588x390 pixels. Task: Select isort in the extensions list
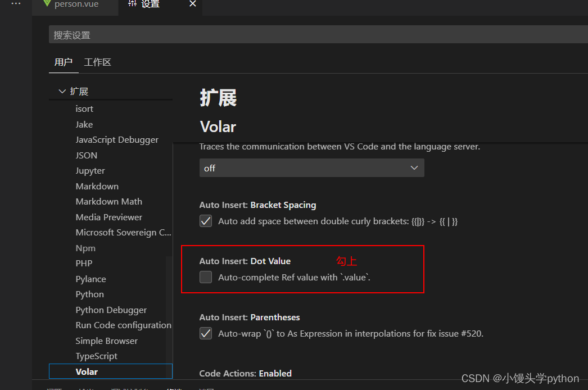[x=84, y=109]
